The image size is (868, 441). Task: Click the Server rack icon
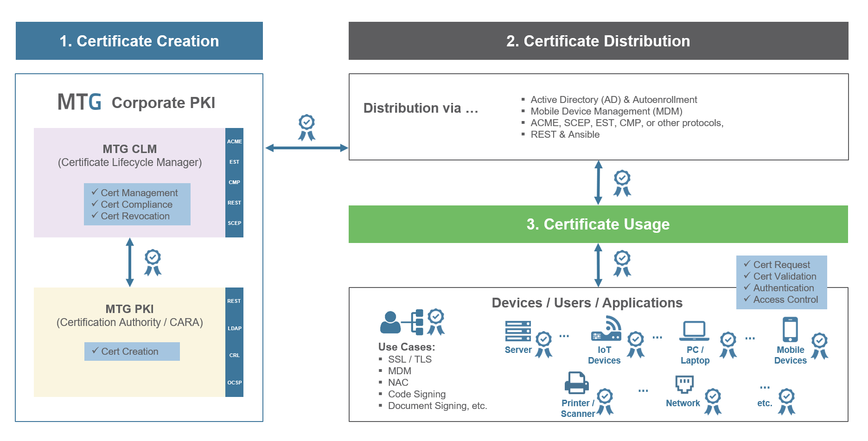[x=518, y=332]
